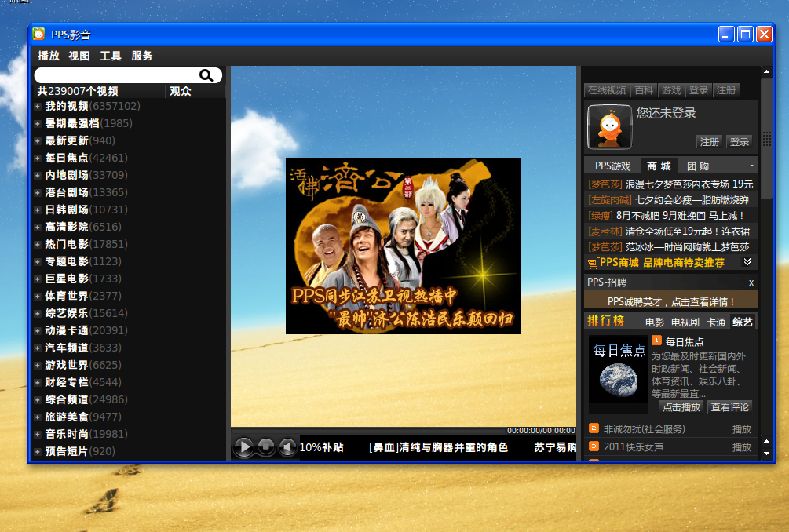Open the 注册 tab in top bar
This screenshot has height=532, width=789.
click(x=725, y=90)
